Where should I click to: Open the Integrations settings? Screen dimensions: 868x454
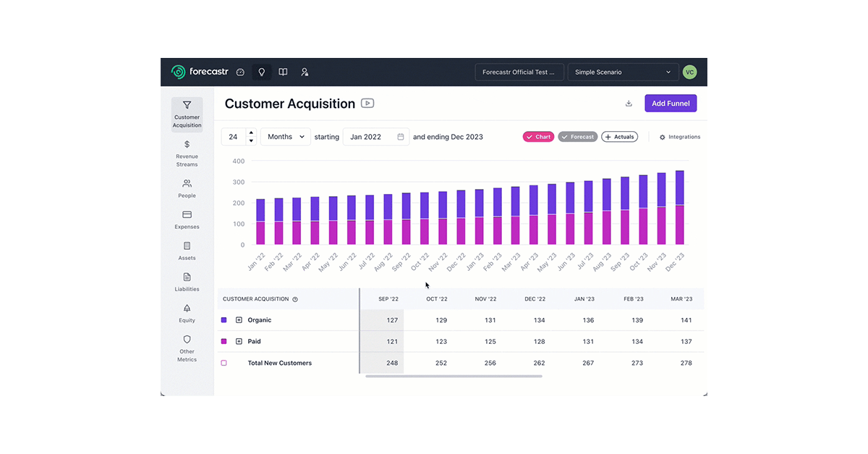(680, 137)
